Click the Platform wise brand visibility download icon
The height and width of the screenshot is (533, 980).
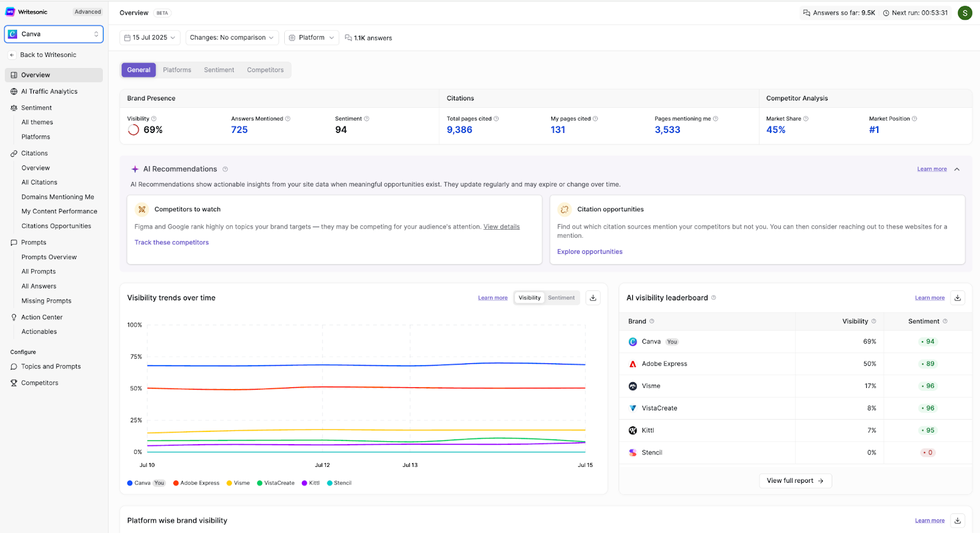(957, 521)
